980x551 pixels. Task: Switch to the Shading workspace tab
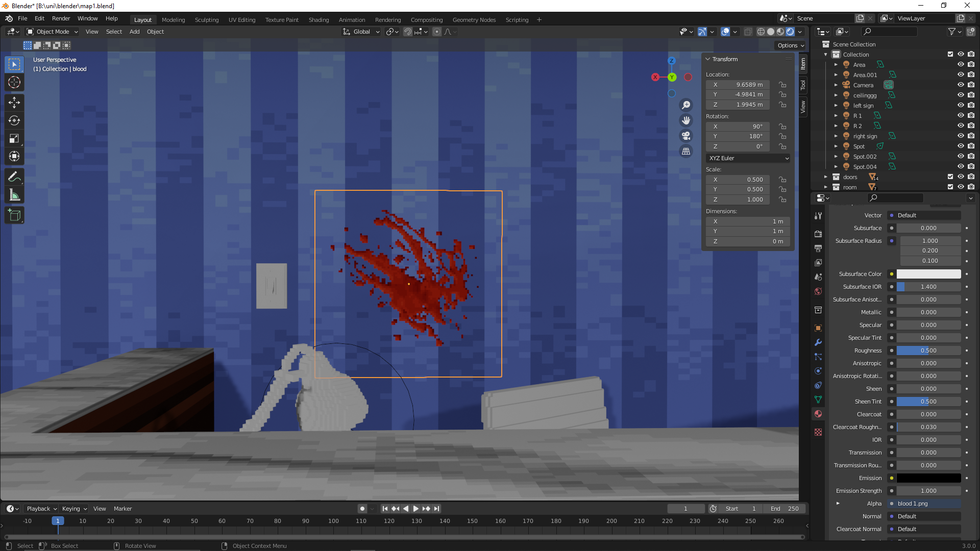click(x=318, y=20)
